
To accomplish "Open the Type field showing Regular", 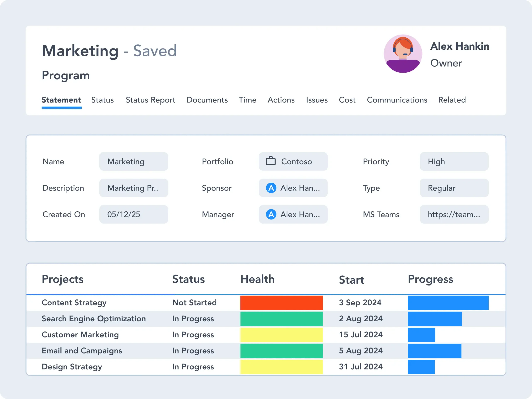I will tap(454, 188).
